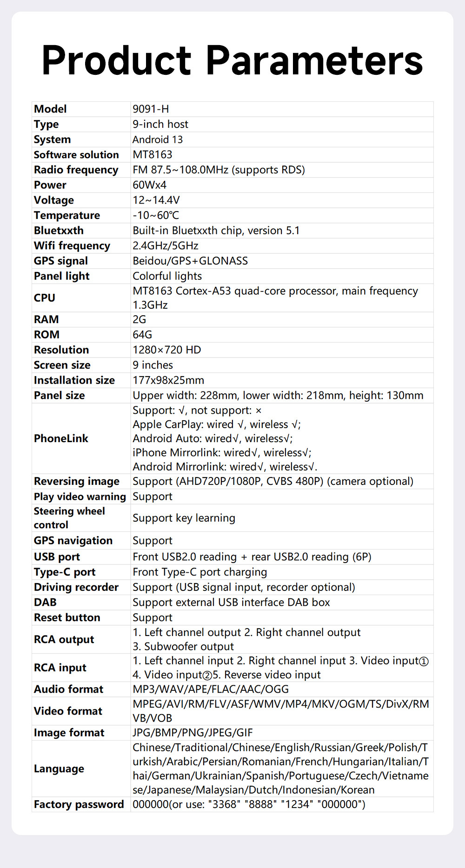Select the Factory password value
Viewport: 465px width, 868px height.
coord(249,804)
